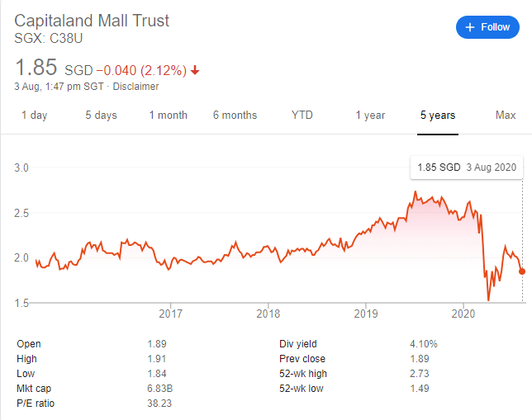Viewport: 532px width, 420px height.
Task: Show the Max time range
Action: pos(505,116)
